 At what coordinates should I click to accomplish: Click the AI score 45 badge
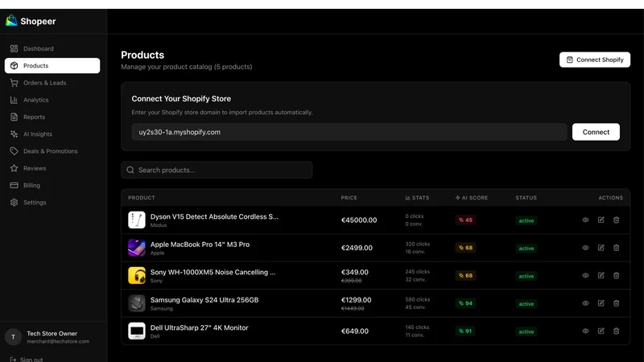point(465,220)
